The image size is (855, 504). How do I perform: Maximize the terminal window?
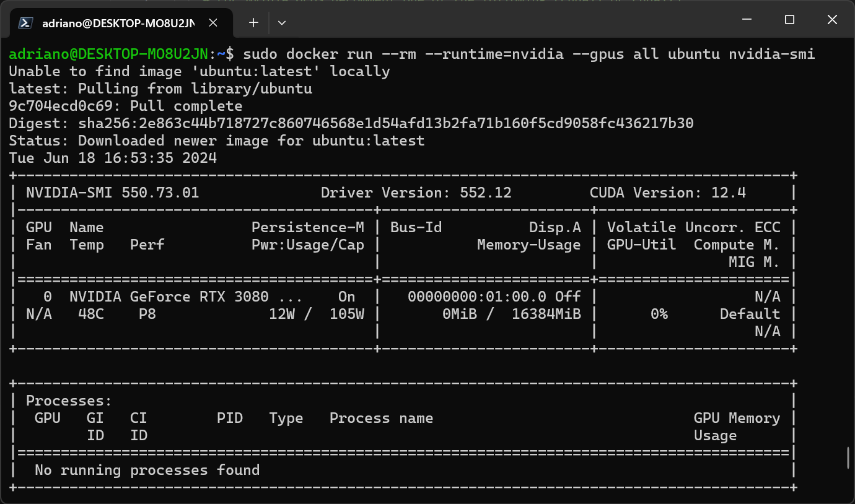point(789,20)
